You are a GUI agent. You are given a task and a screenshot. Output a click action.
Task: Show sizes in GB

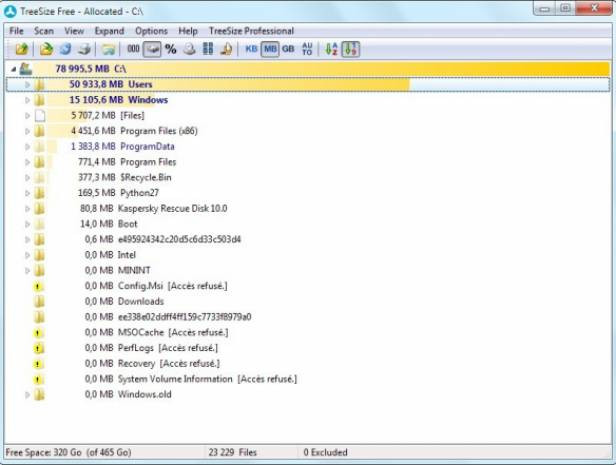coord(288,49)
